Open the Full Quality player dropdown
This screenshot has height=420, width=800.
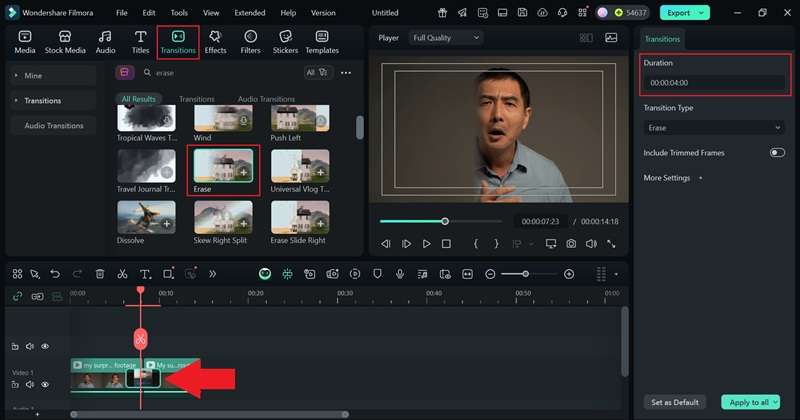pyautogui.click(x=445, y=38)
